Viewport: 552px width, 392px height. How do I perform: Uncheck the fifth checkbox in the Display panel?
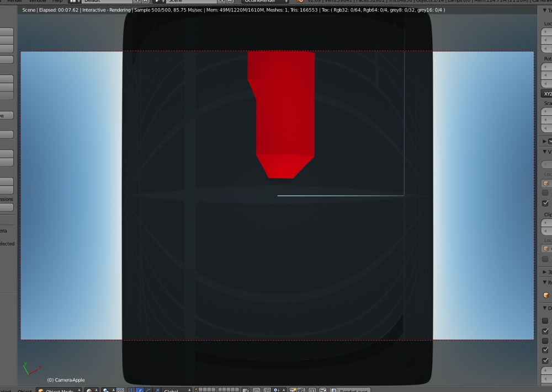[545, 361]
